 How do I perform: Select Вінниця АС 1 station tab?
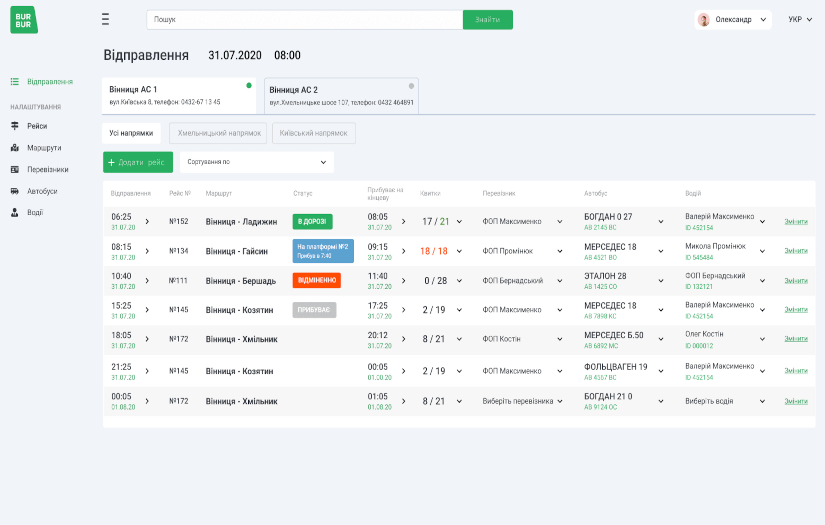click(x=179, y=95)
